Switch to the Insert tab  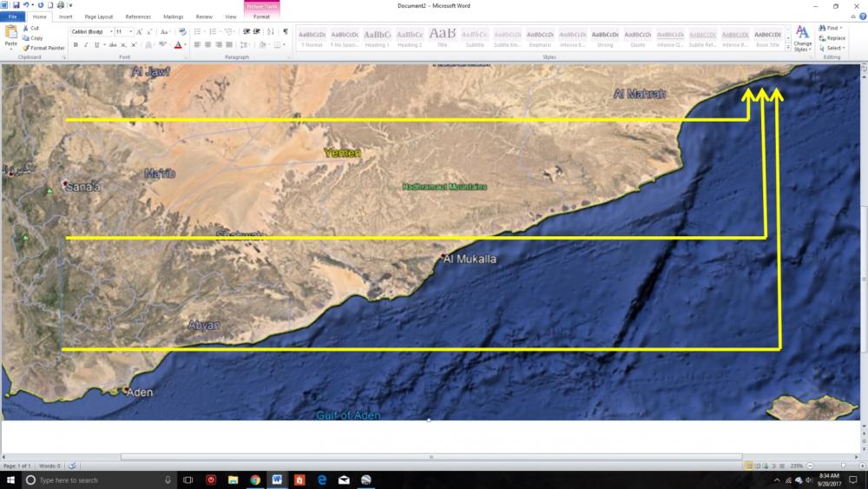click(65, 17)
